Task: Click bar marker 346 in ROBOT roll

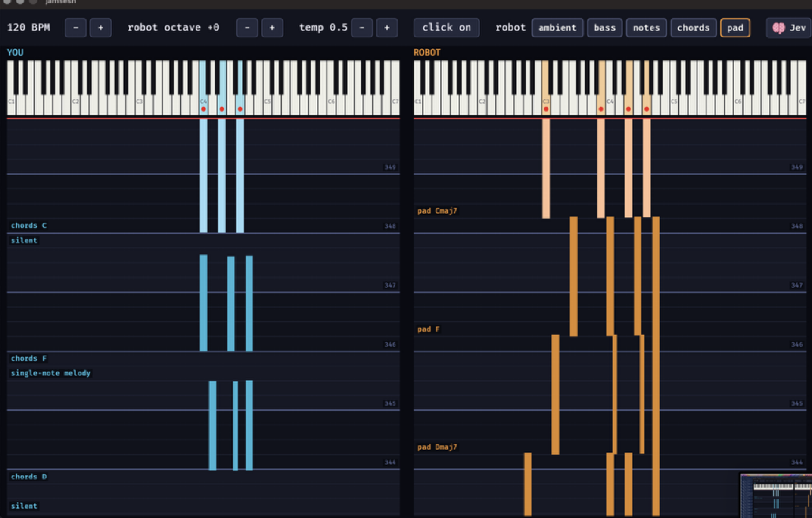Action: tap(796, 344)
